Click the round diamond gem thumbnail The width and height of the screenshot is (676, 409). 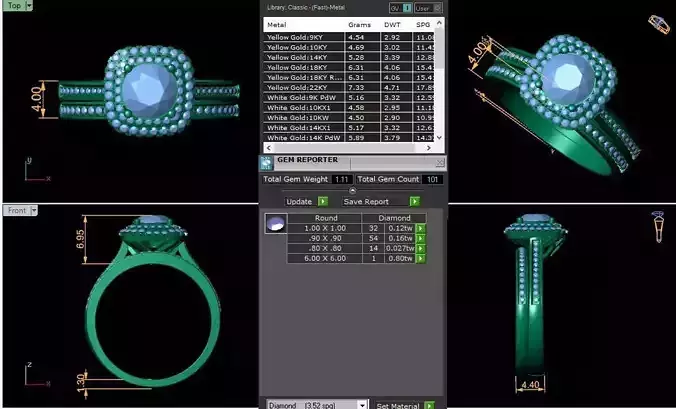point(276,224)
